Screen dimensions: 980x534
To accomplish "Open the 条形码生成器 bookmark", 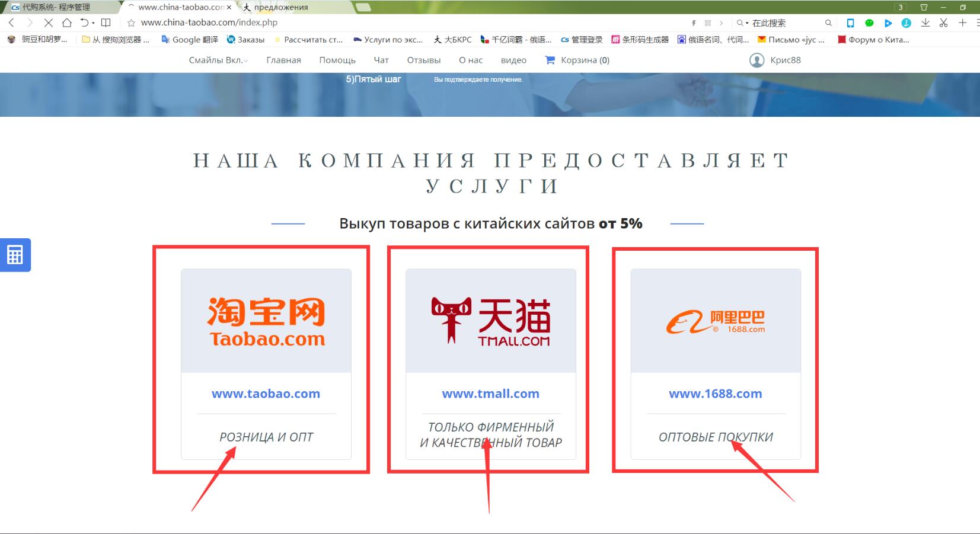I will 640,40.
